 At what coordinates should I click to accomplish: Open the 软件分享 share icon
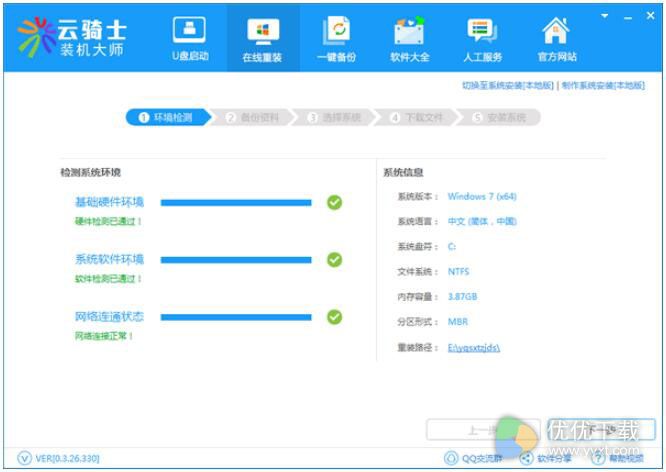tap(527, 458)
